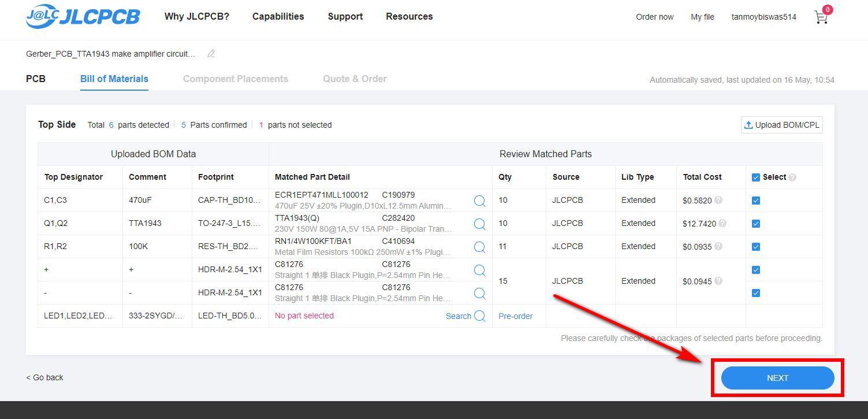Uncheck the + header row checkbox
The width and height of the screenshot is (868, 419).
click(756, 270)
